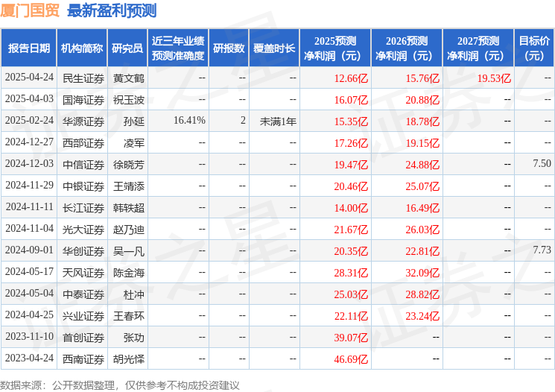Click the date 2024-12-27
Screen dimensions: 555x392
coord(29,142)
